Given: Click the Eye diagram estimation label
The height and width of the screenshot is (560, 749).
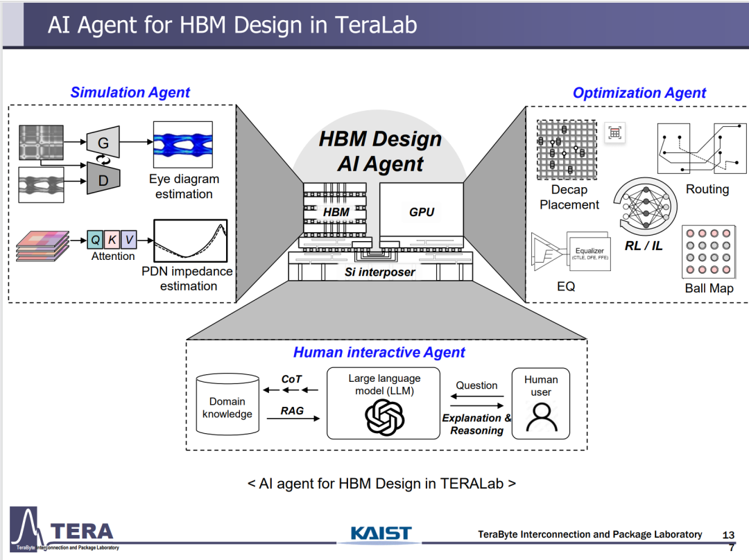Looking at the screenshot, I should click(x=184, y=186).
